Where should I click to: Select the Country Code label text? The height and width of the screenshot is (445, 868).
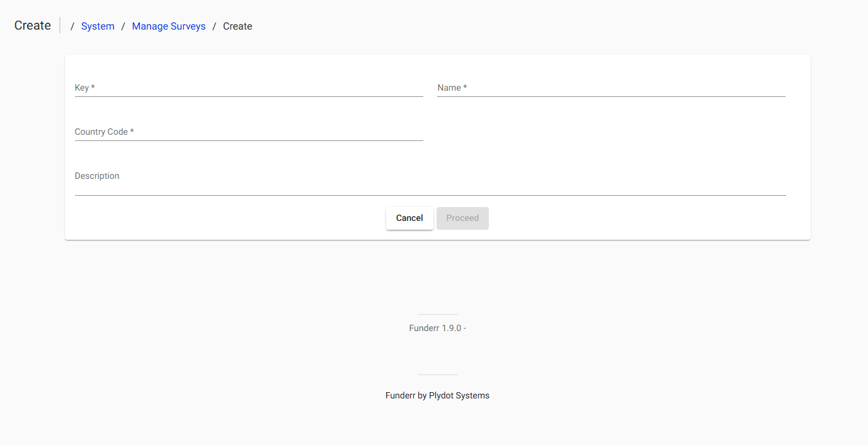103,132
